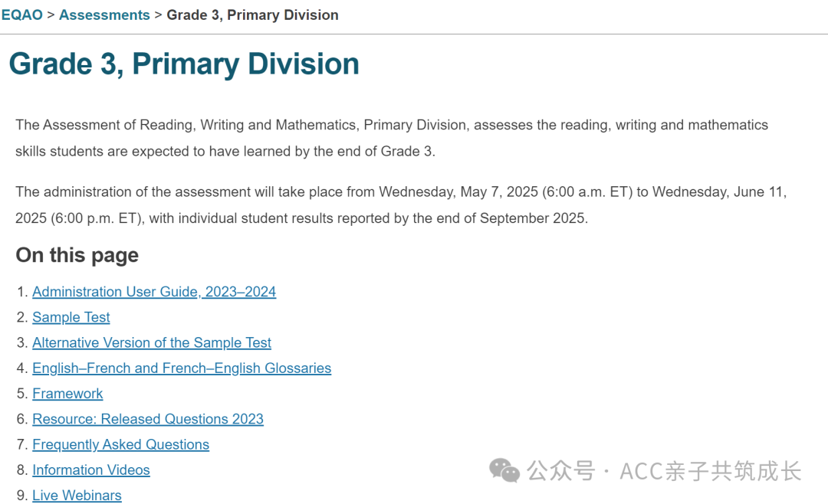828x504 pixels.
Task: Click the Grade 3, Primary Division heading
Action: (x=184, y=64)
